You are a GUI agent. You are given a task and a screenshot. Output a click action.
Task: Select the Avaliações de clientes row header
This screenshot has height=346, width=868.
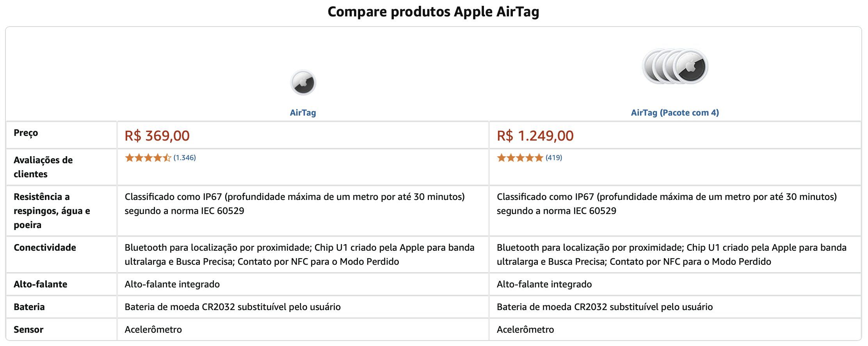coord(43,167)
